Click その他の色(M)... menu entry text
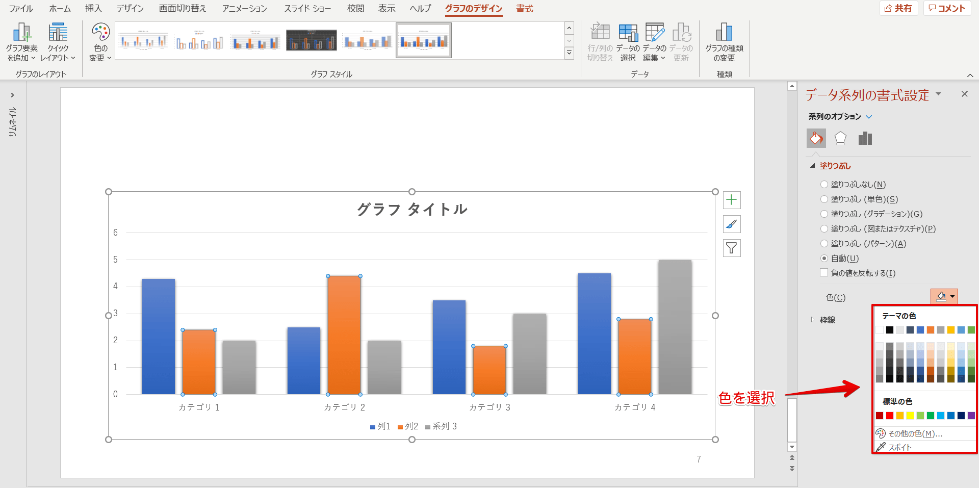 pyautogui.click(x=915, y=434)
